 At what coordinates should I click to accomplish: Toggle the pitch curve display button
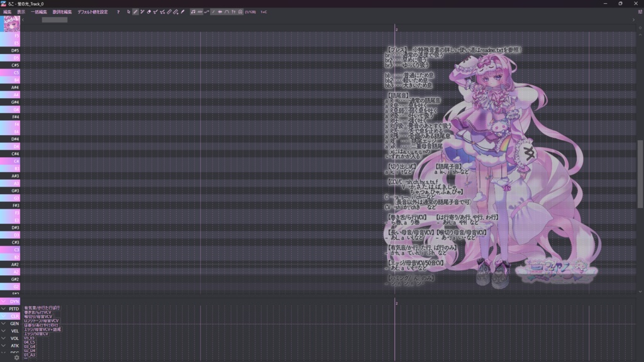coord(214,12)
